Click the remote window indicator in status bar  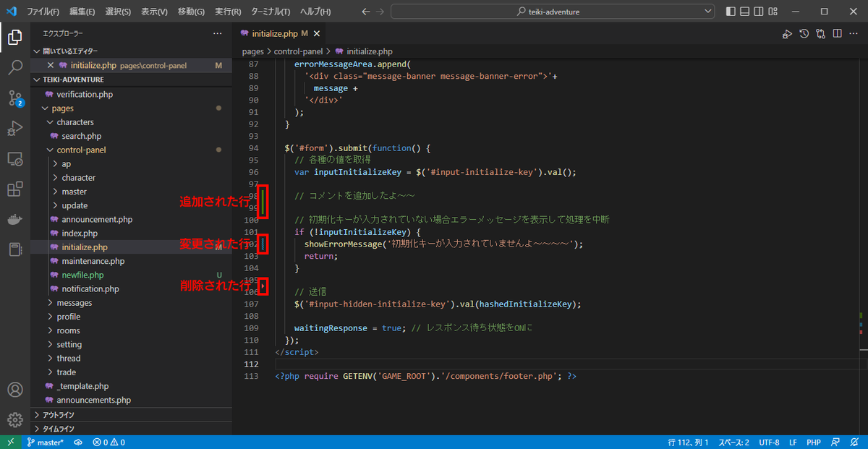click(x=10, y=442)
